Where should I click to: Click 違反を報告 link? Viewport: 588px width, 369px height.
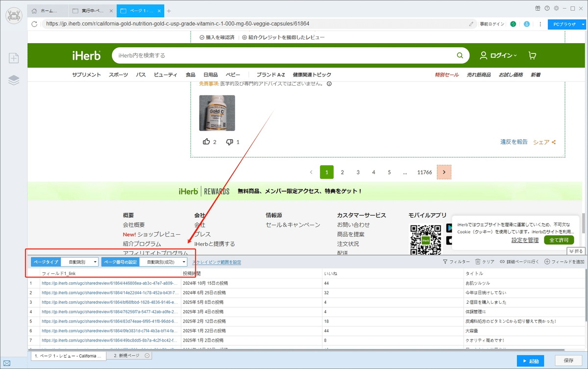(514, 142)
